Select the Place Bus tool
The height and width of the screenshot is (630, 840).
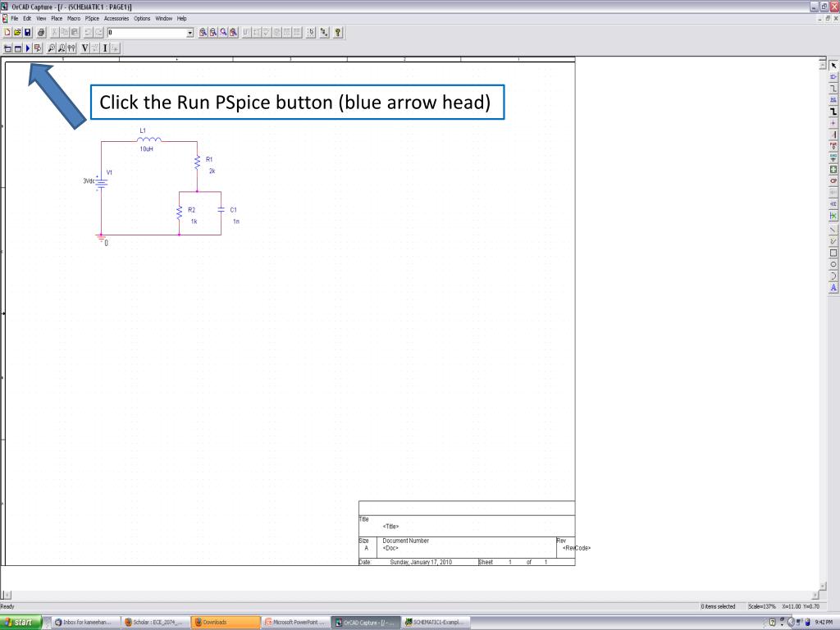pos(833,112)
